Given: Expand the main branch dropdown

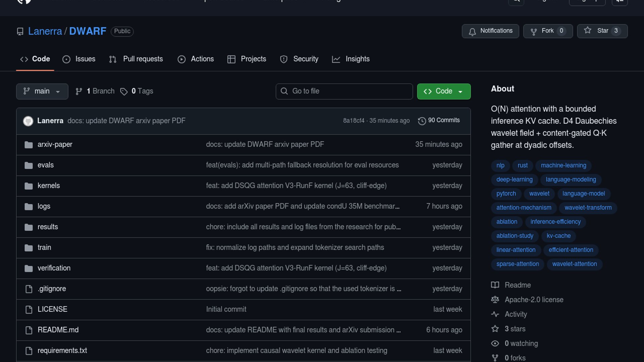Looking at the screenshot, I should point(42,91).
